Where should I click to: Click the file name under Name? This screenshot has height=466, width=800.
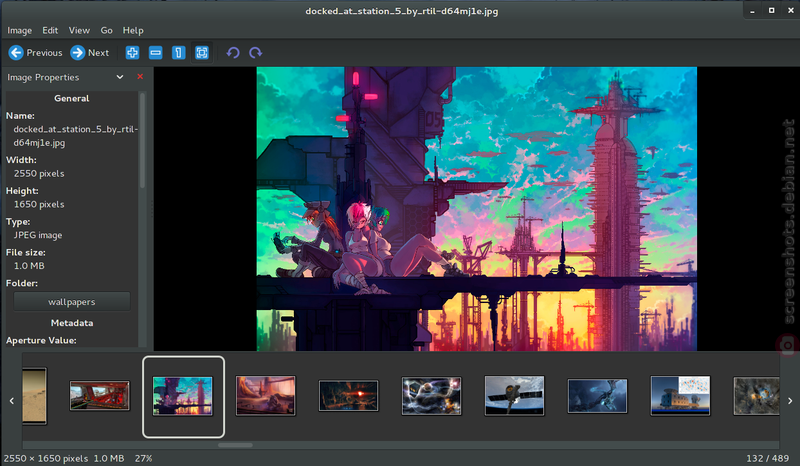pos(76,136)
